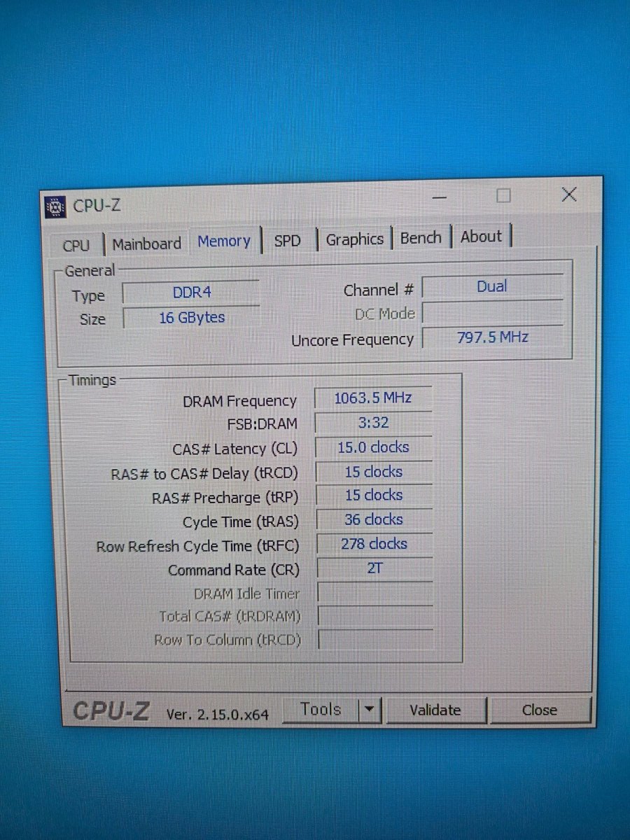Screen dimensions: 630x840
Task: Click the Validate button
Action: tap(435, 710)
